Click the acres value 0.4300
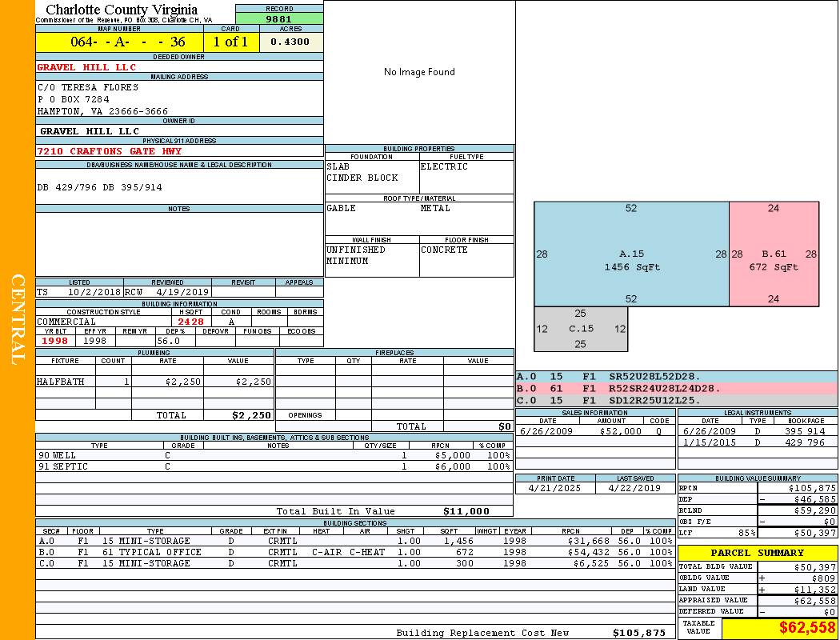 [x=290, y=42]
